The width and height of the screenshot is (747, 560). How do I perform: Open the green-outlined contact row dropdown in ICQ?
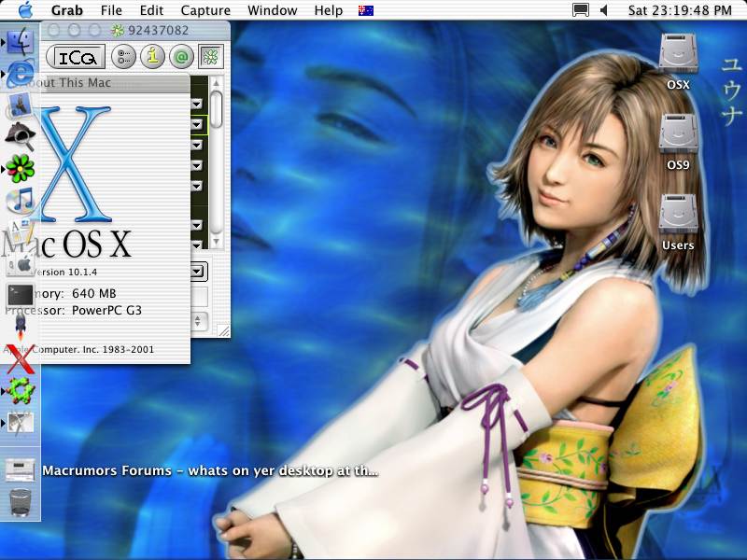(x=197, y=124)
